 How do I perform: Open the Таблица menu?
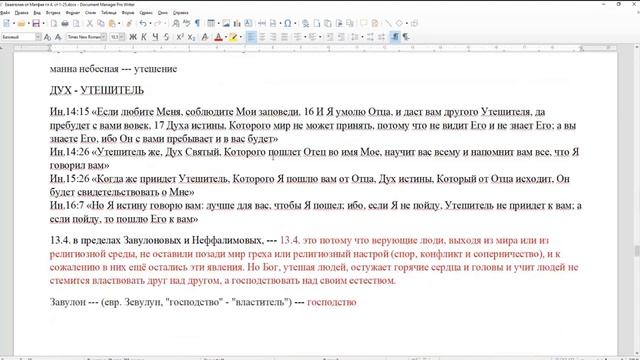pos(109,13)
